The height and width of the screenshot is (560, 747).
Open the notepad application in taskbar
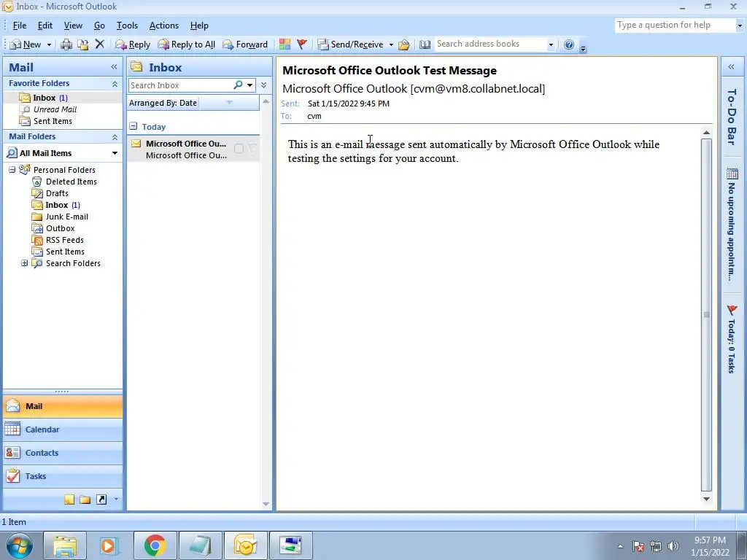tap(200, 545)
